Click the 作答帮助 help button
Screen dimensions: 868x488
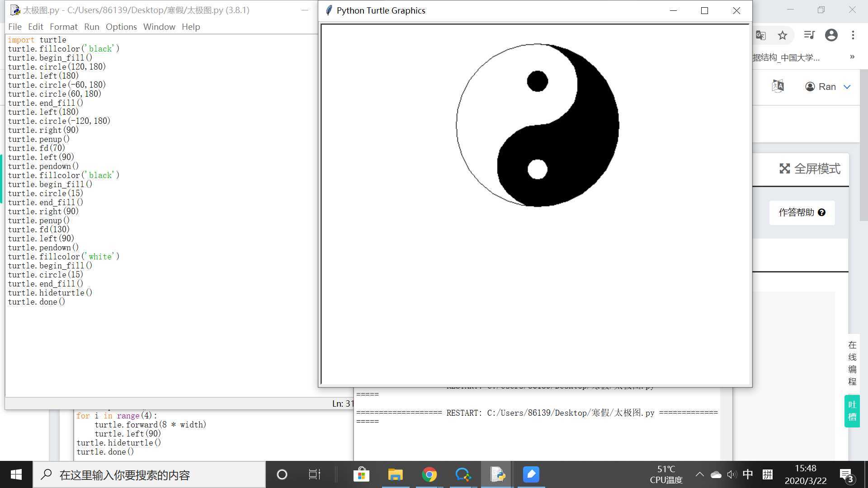click(x=802, y=212)
